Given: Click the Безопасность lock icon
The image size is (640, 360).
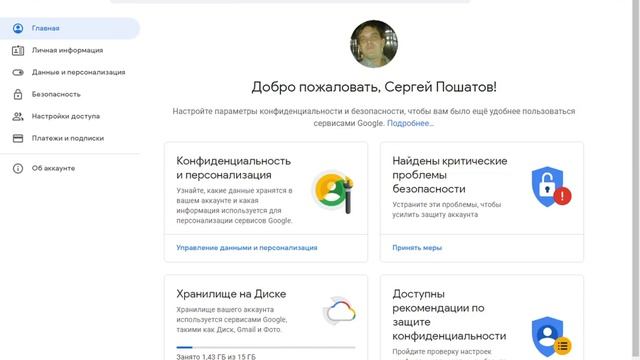Looking at the screenshot, I should pos(18,94).
